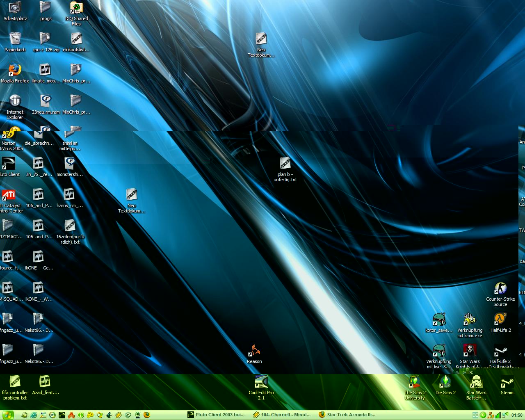Select the Cool Edit Pro 2.1 icon
The width and height of the screenshot is (525, 420).
coord(261,382)
